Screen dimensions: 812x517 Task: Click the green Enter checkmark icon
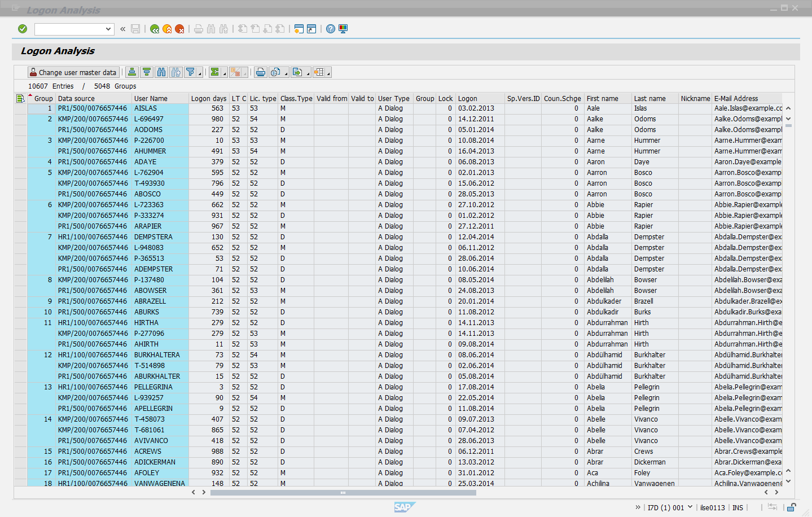pyautogui.click(x=23, y=29)
